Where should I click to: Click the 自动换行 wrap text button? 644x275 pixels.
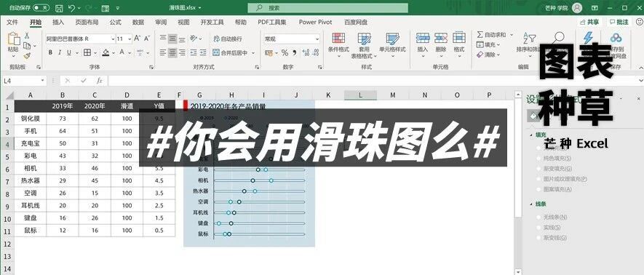(x=228, y=39)
